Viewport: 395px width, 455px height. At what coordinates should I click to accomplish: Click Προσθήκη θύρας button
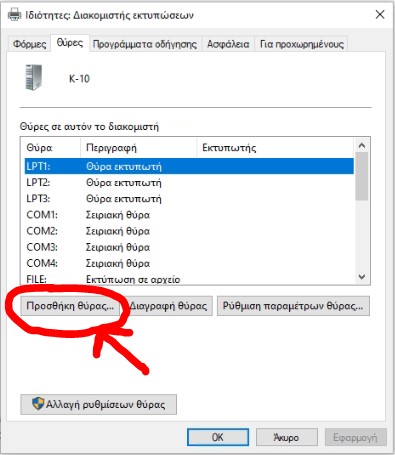[x=70, y=306]
